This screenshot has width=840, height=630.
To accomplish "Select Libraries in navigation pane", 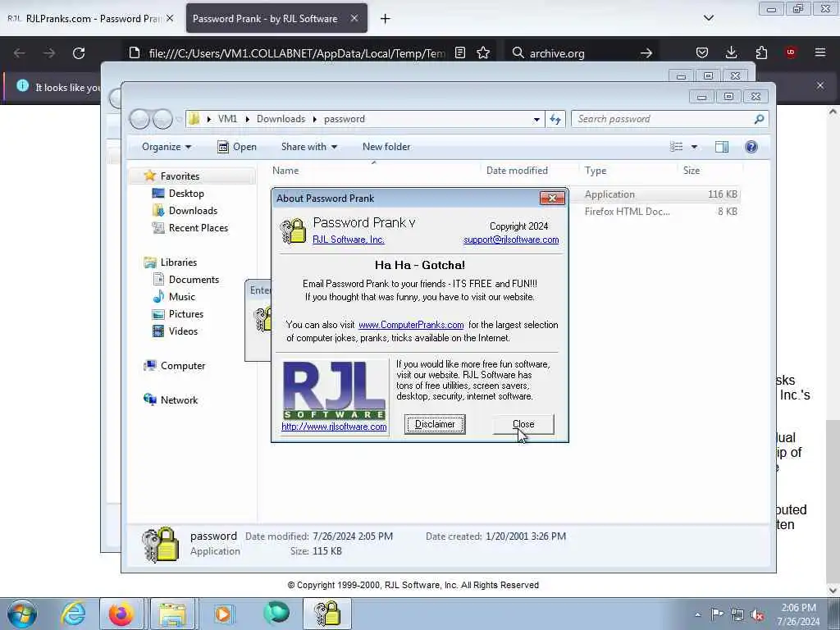I will coord(178,262).
